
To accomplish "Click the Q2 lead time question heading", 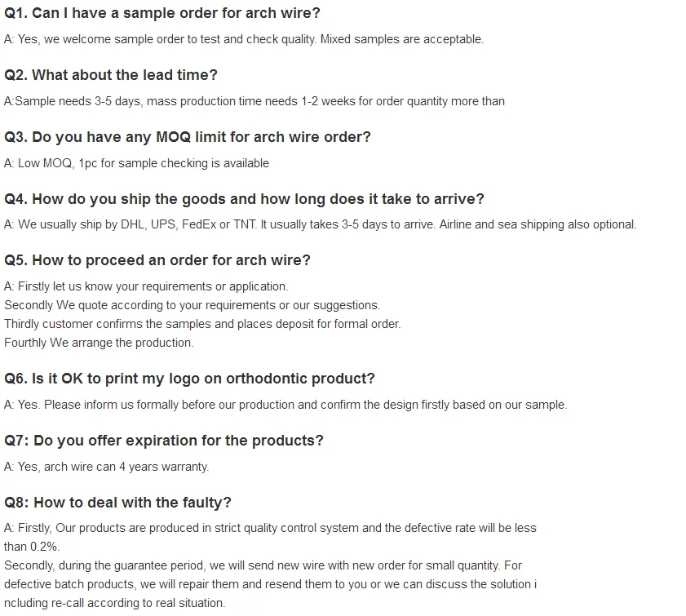I will [111, 75].
